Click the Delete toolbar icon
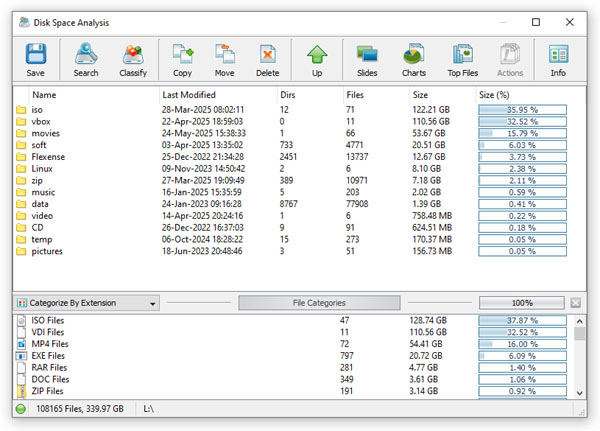This screenshot has width=600, height=431. [x=267, y=54]
